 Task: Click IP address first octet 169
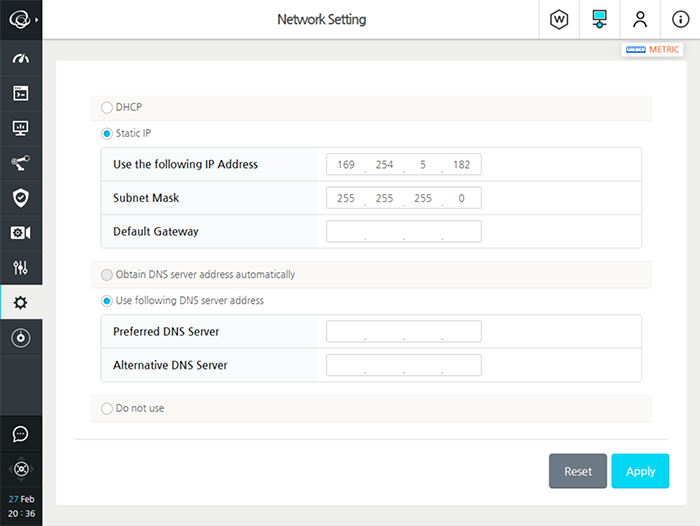pos(346,165)
